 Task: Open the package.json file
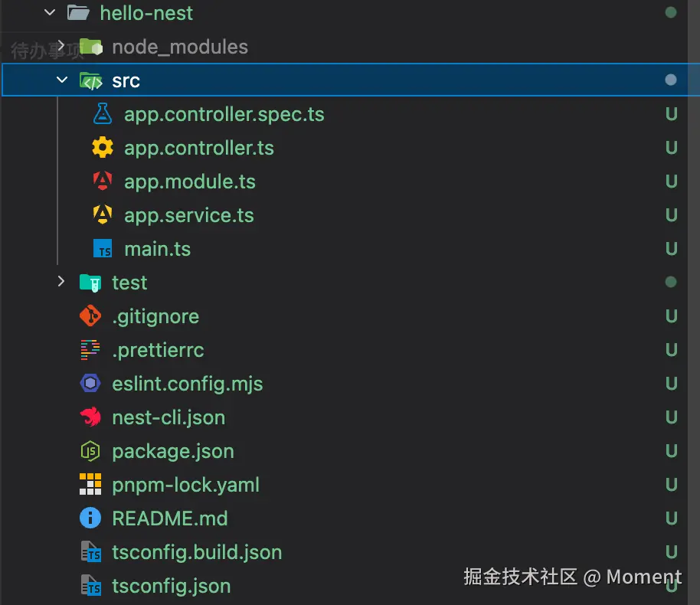point(173,451)
